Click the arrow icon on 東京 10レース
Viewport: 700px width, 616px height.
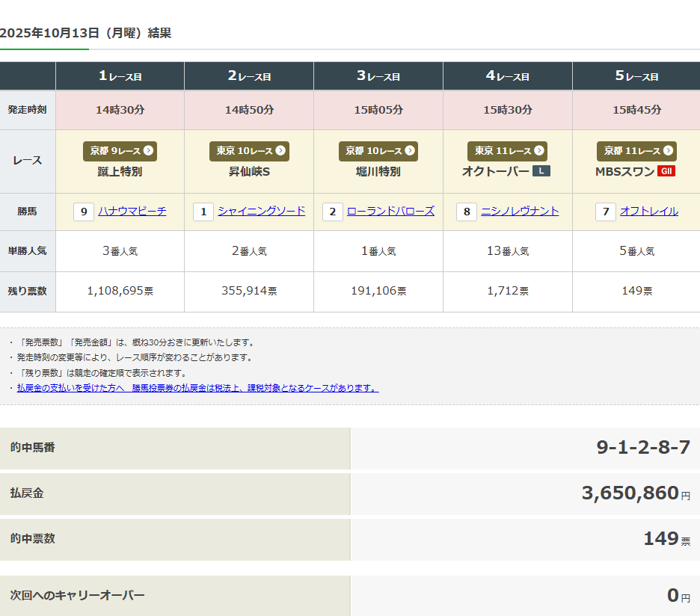click(x=280, y=151)
